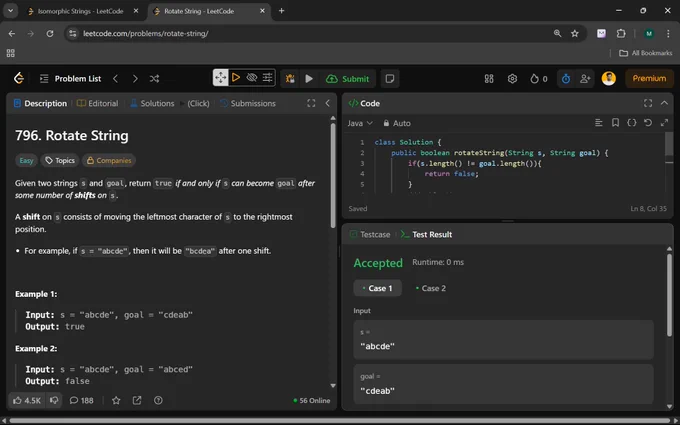This screenshot has height=425, width=680.
Task: Open the 188 comments
Action: click(x=82, y=400)
